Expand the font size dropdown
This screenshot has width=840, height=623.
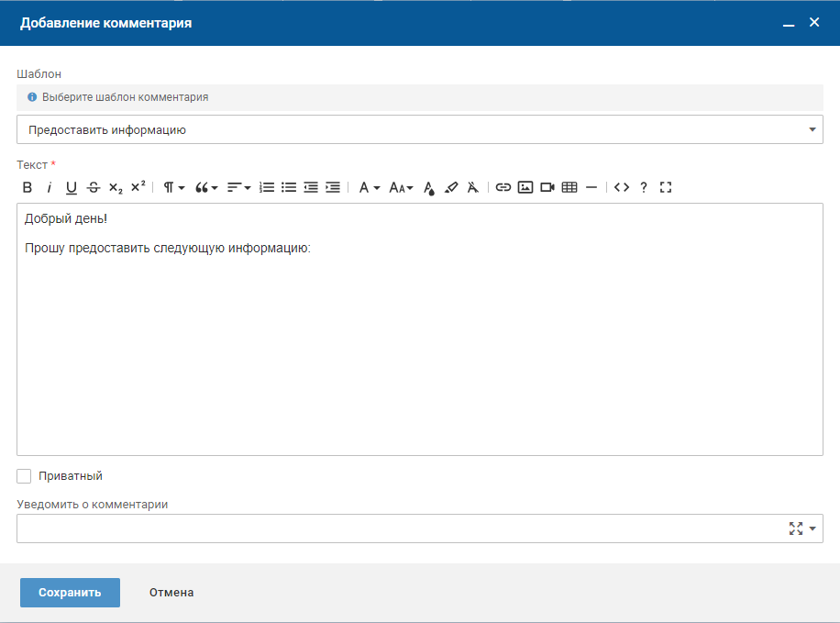click(401, 187)
